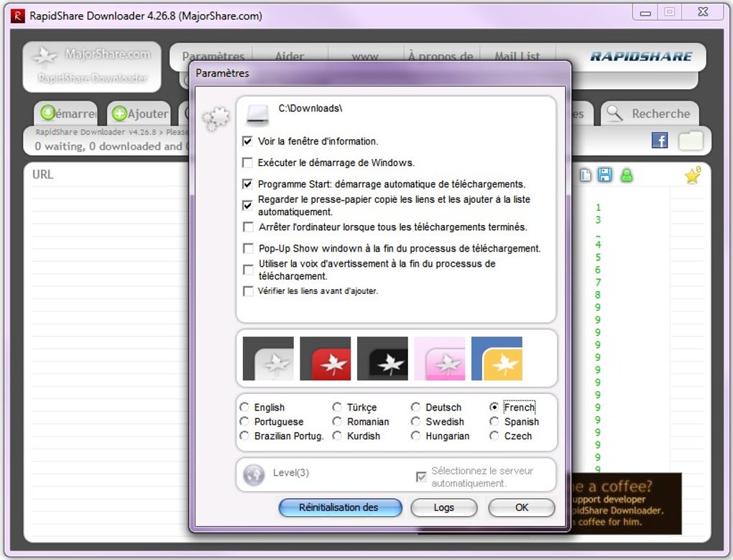Click the Démarrer button in main window
The width and height of the screenshot is (733, 560).
coord(65,113)
